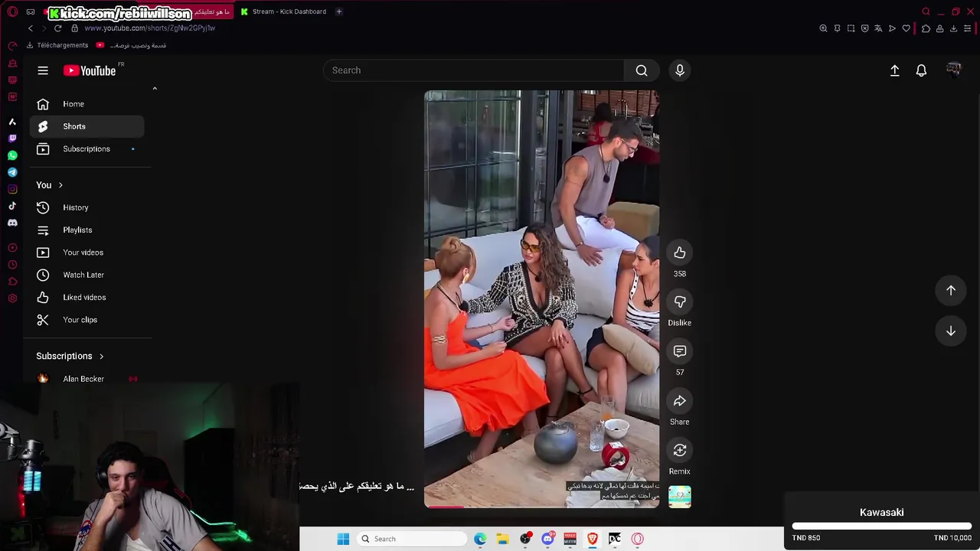Open the Arabic YouTube bookmark in bookmarks bar

point(131,45)
